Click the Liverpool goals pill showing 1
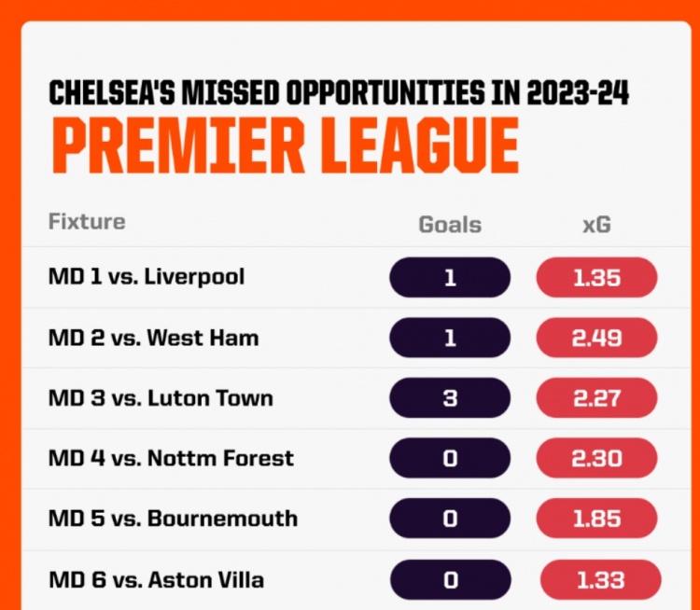700x610 pixels. click(x=450, y=278)
